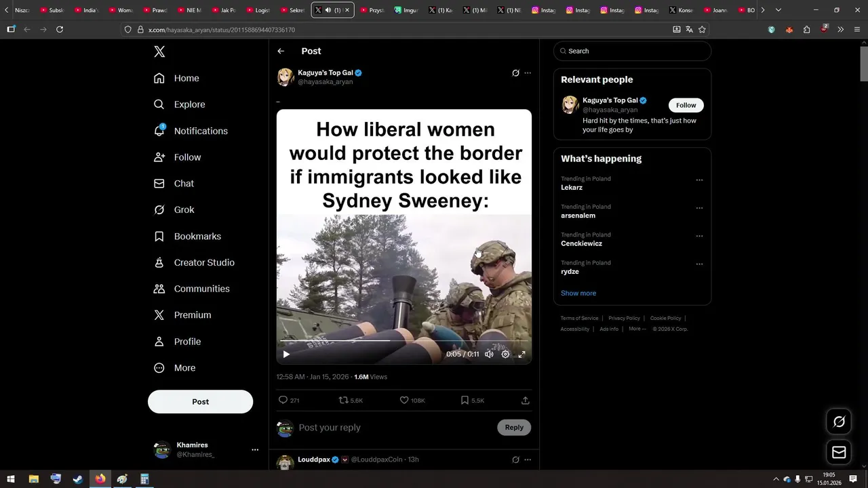Open the Cookie Policy link
The image size is (868, 488).
click(665, 318)
